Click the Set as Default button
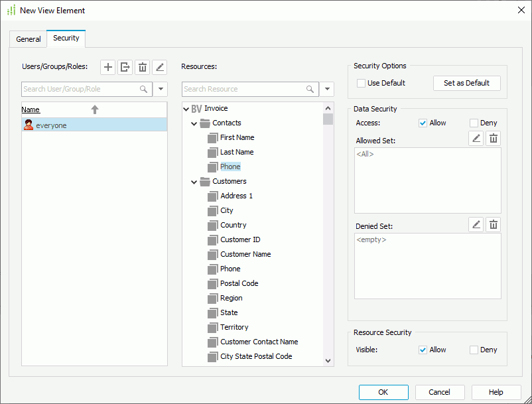Image resolution: width=532 pixels, height=404 pixels. click(467, 83)
